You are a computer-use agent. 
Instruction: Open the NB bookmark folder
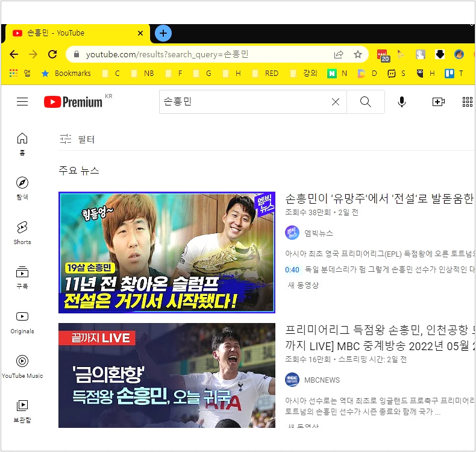tap(142, 73)
